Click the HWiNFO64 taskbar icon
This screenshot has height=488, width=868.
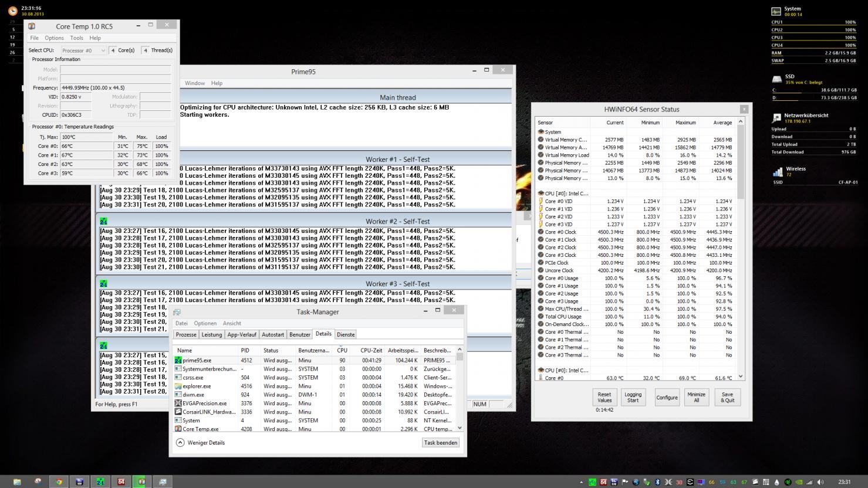click(121, 482)
